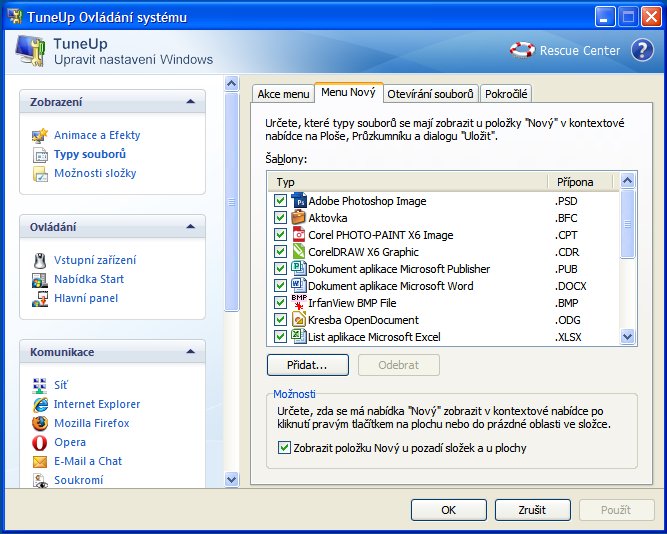The image size is (667, 534).
Task: Open the Otevírání souborů tab
Action: (x=430, y=94)
